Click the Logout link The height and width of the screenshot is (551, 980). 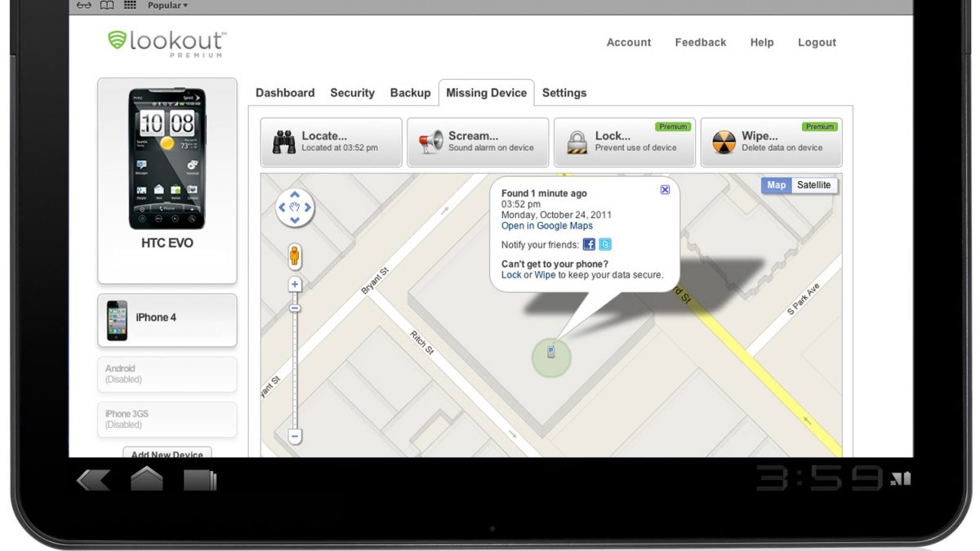(817, 42)
